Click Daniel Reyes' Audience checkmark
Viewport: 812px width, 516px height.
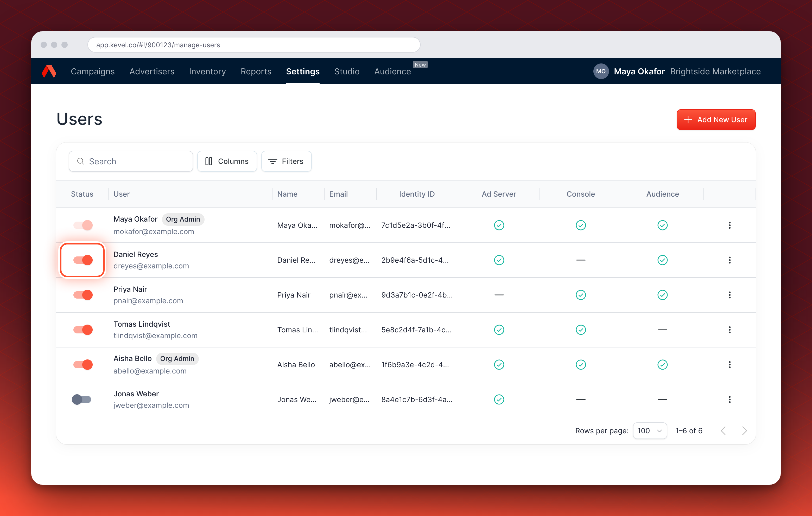[662, 260]
